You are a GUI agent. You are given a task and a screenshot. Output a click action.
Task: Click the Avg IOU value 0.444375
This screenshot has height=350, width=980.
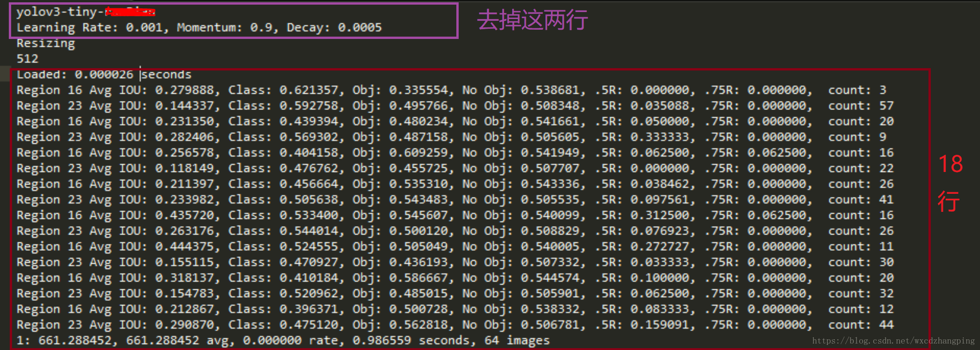click(x=185, y=247)
